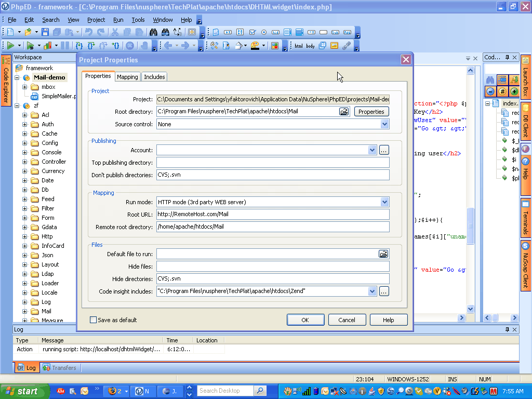Click the editor vertical scrollbar thumb
Image resolution: width=532 pixels, height=399 pixels.
pyautogui.click(x=470, y=225)
